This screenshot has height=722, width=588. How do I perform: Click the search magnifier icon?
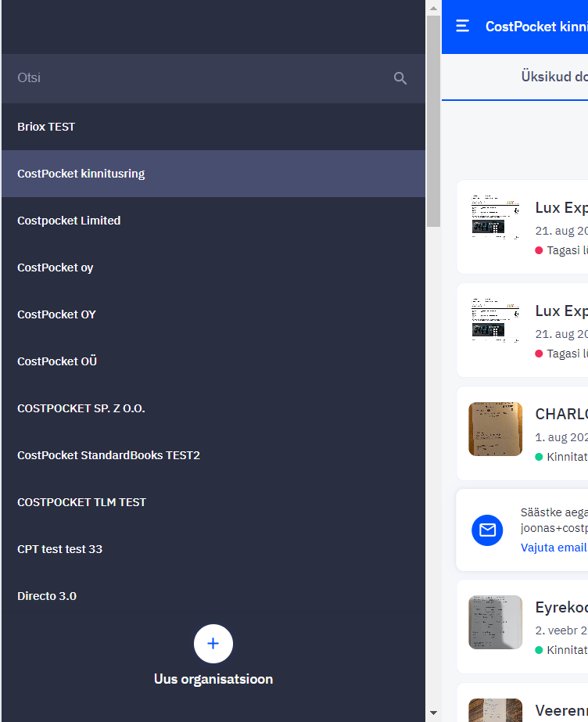400,78
